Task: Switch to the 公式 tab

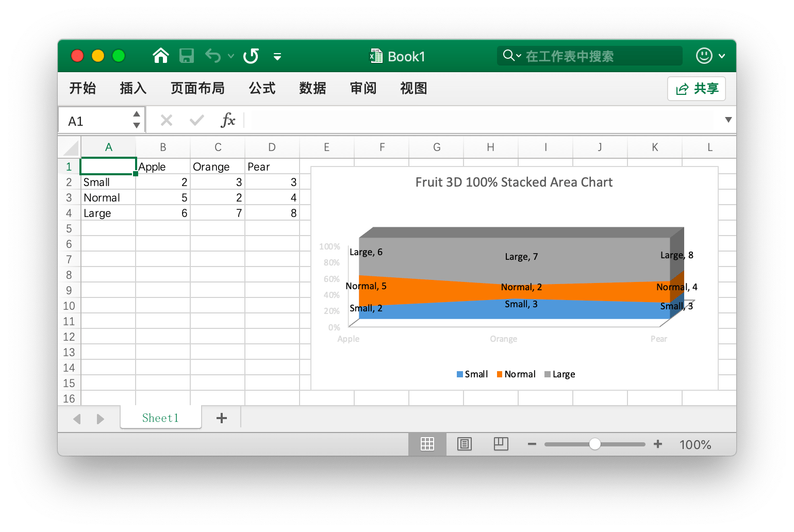Action: [x=262, y=88]
